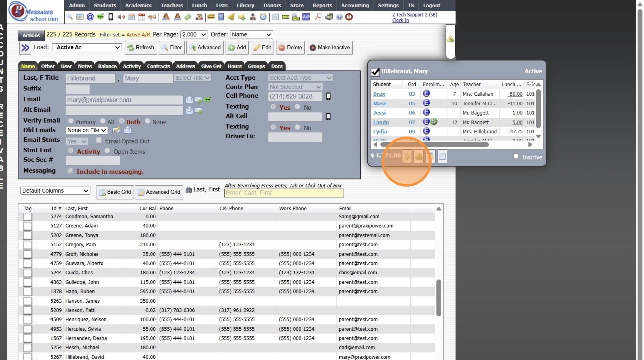
Task: Click the phone icon beside the Cell Phone field
Action: [x=328, y=96]
